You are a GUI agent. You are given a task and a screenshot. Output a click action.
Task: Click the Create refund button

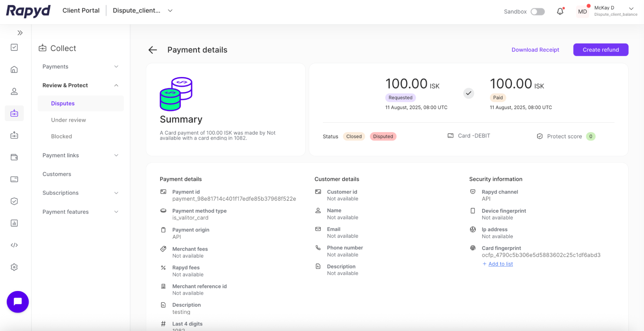point(601,50)
